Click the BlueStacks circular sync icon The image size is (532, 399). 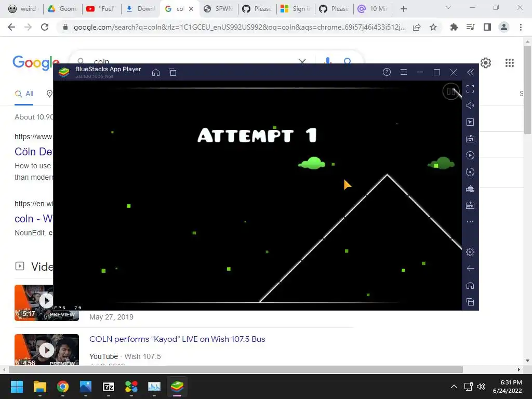(470, 172)
